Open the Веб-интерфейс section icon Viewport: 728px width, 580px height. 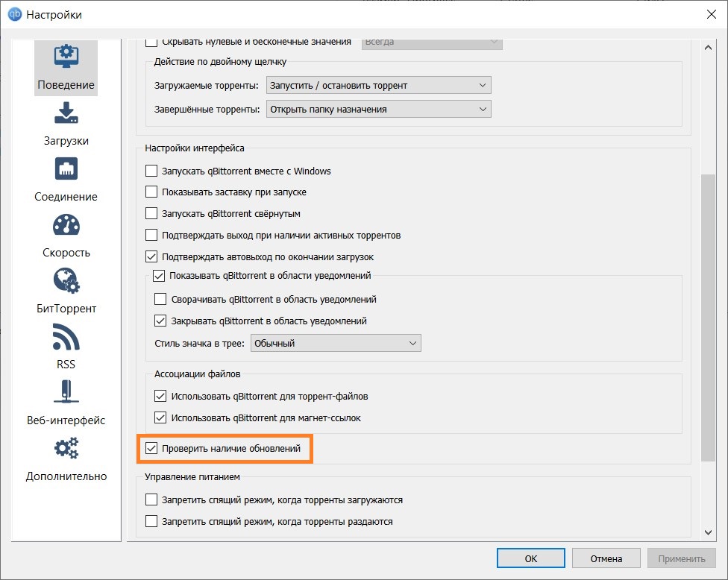coord(66,393)
